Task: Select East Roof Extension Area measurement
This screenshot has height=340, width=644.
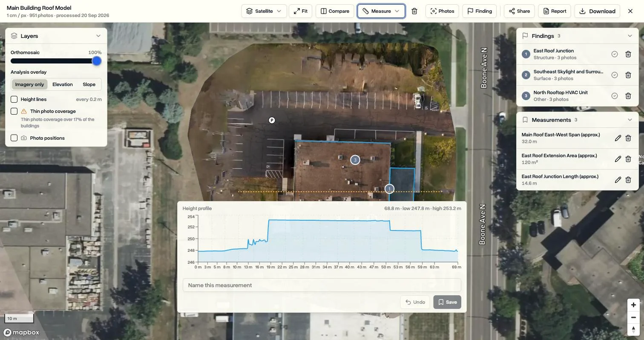Action: pyautogui.click(x=564, y=159)
